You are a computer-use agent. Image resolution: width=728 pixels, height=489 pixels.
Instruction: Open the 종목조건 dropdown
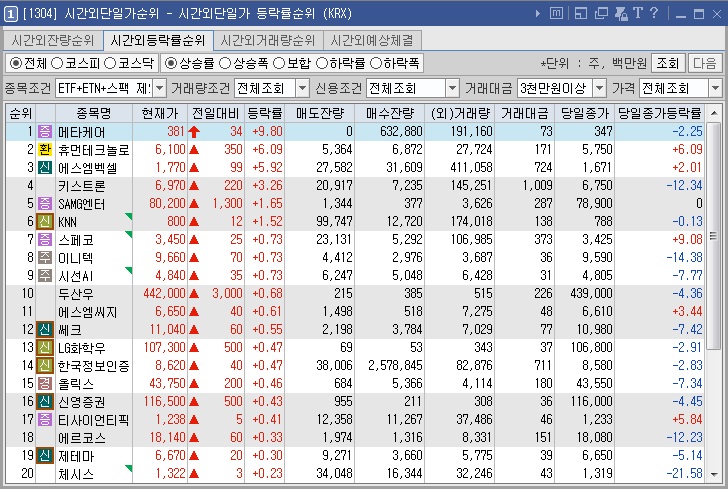[x=159, y=88]
